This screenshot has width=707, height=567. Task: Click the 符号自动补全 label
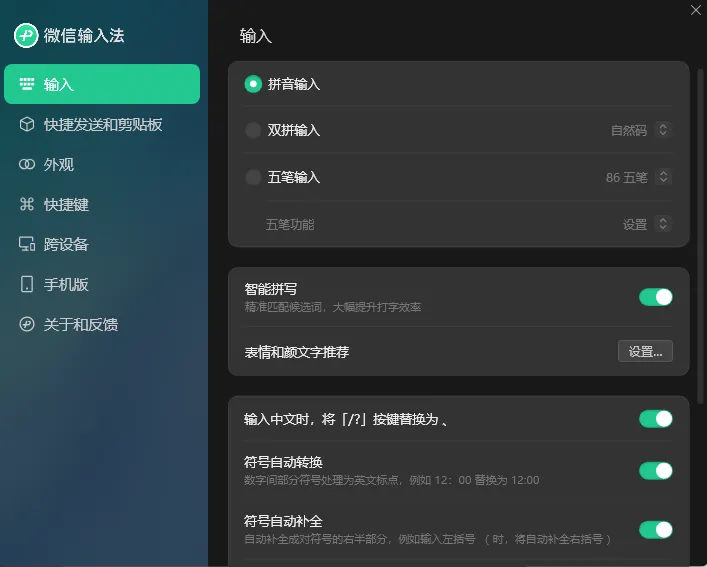283,521
